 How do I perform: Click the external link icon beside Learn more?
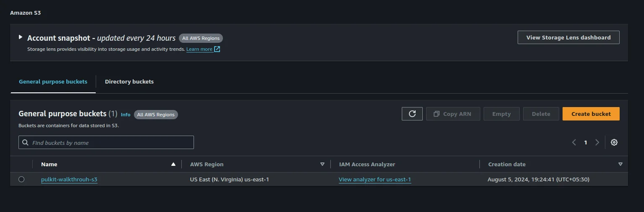217,49
